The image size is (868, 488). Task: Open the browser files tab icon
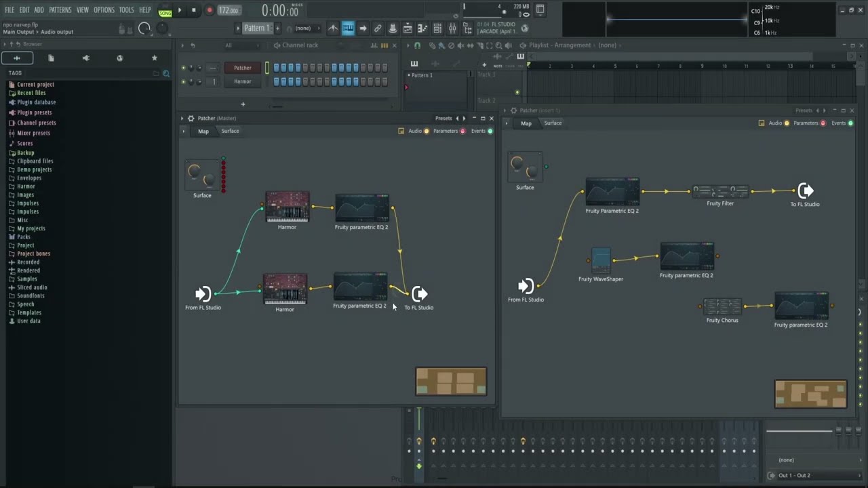(x=51, y=58)
